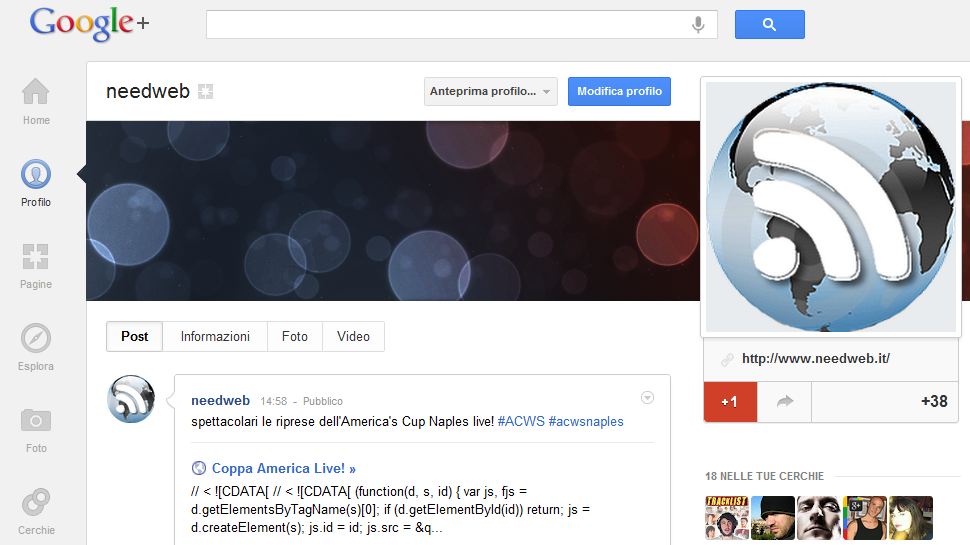Screen dimensions: 970x545
Task: Open the Tracklist circle member thumbnail
Action: pos(727,518)
